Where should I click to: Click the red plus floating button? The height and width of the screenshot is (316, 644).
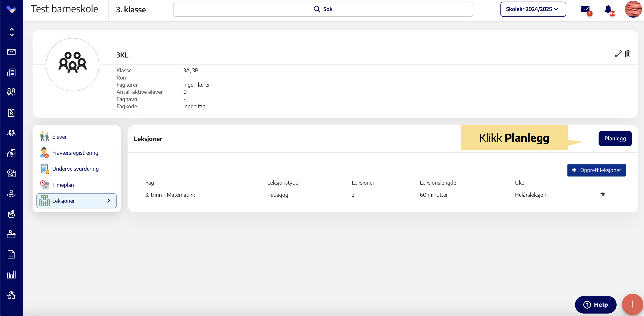point(632,304)
